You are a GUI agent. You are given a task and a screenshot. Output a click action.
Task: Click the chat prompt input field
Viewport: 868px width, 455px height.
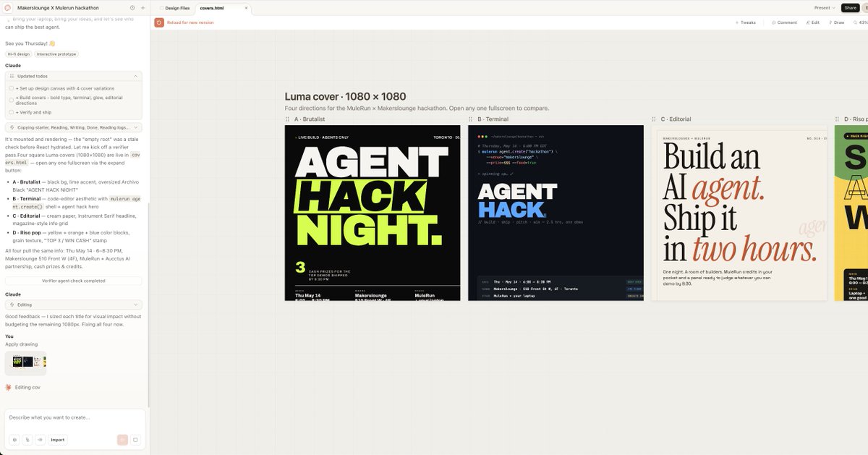tap(74, 417)
